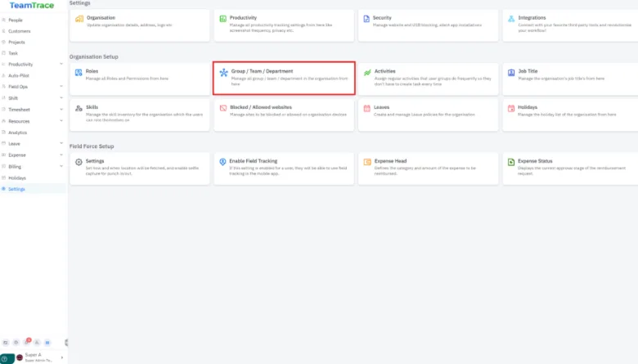This screenshot has height=364, width=638.
Task: Open the notification bell with red badge
Action: coord(27,342)
